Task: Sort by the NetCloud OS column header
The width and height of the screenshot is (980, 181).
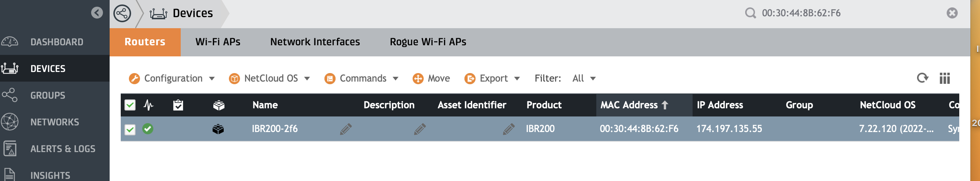Action: point(887,105)
